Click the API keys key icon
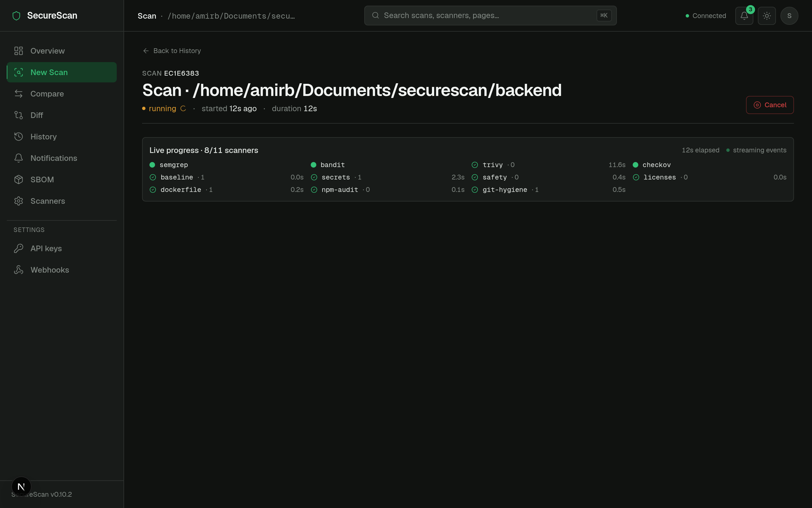Viewport: 812px width, 508px height. (18, 249)
